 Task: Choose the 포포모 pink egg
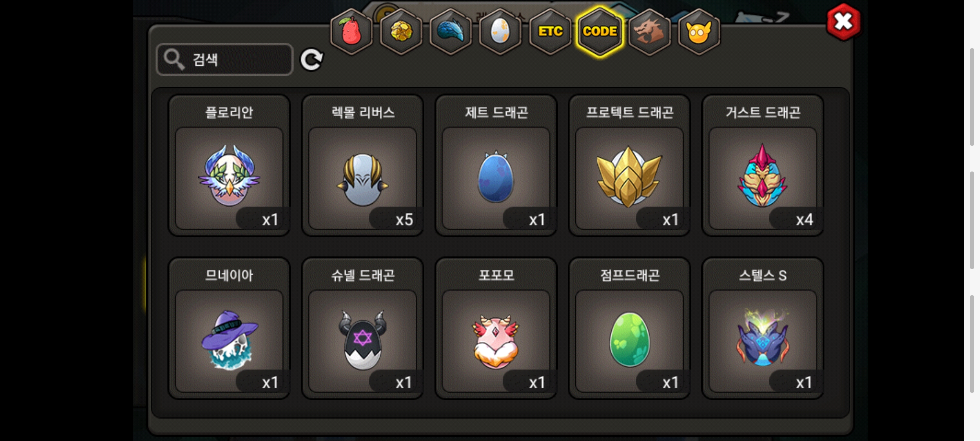pos(496,328)
